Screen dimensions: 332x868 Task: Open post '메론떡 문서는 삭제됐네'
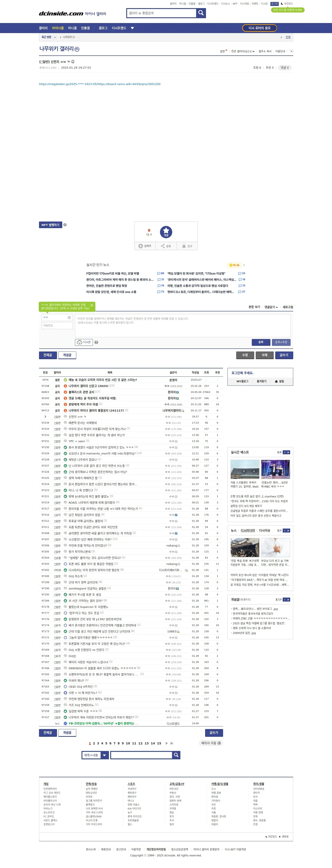[83, 422]
